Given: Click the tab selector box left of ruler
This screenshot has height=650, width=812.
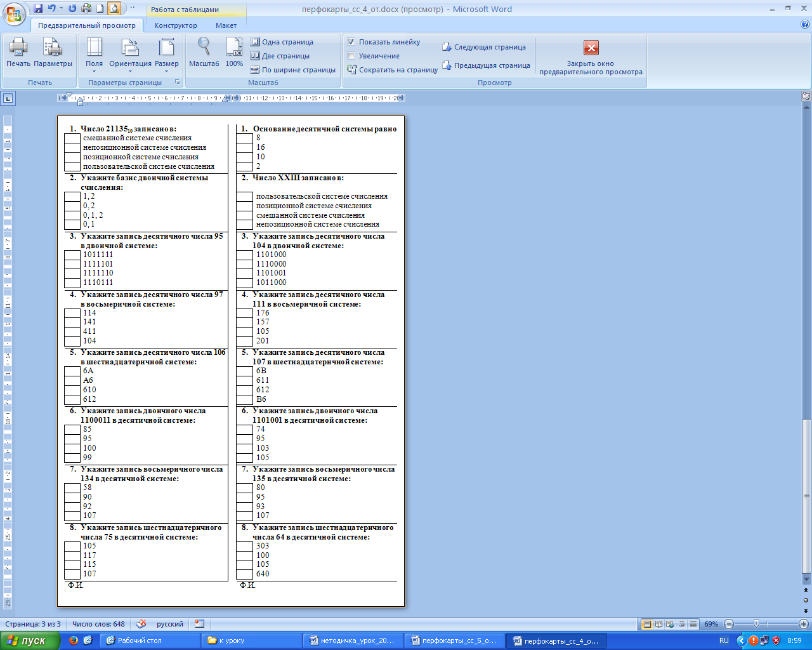Looking at the screenshot, I should point(8,98).
